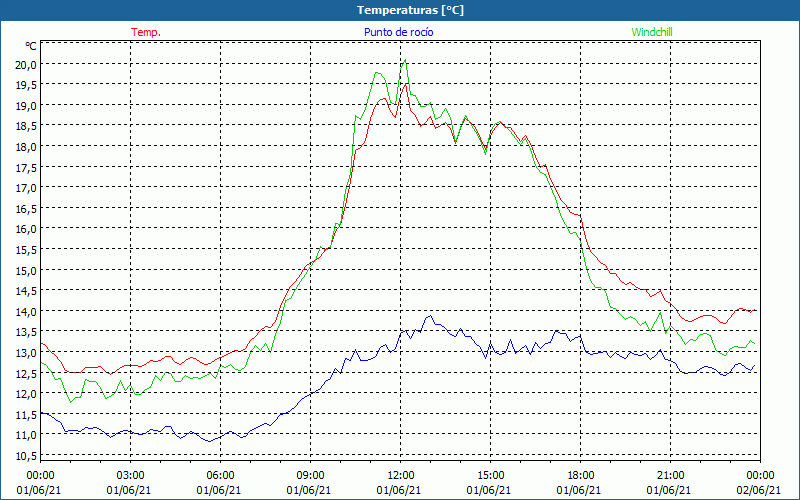Click the °C unit label on axis
Image resolution: width=800 pixels, height=500 pixels.
tap(31, 46)
